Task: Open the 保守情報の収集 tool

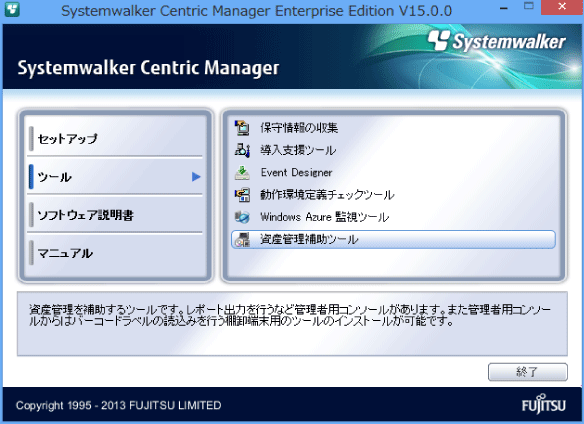Action: coord(299,127)
